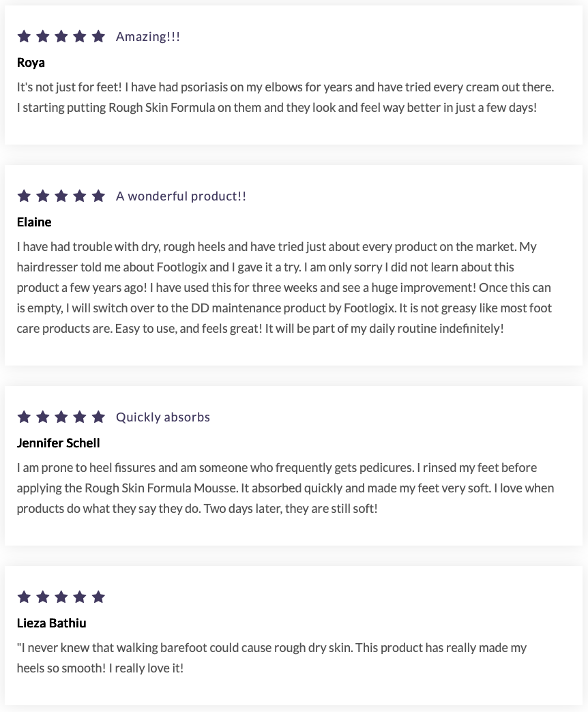Open the "A wonderful product!!" review title
Viewport: 588px width, 712px height.
pos(181,196)
